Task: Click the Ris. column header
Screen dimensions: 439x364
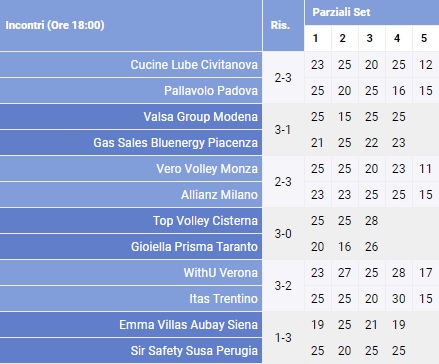Action: [280, 25]
